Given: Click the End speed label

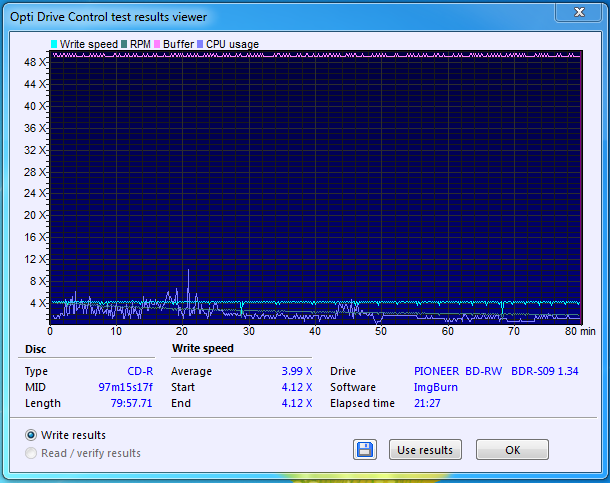Looking at the screenshot, I should click(x=181, y=403).
